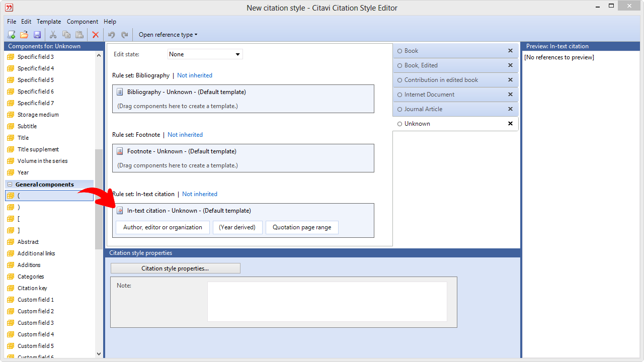This screenshot has width=644, height=362.
Task: Click Not inherited link for Footnote
Action: tap(185, 135)
